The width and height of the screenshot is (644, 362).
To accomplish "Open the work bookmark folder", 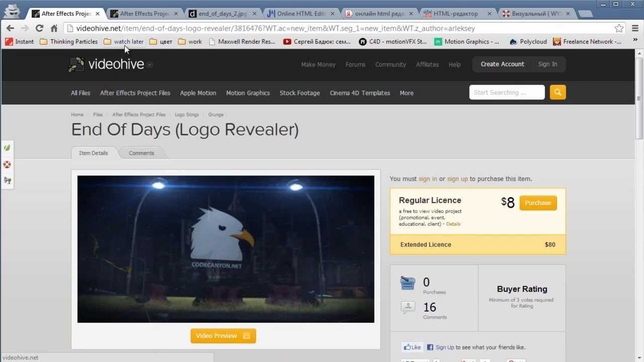I will (x=190, y=42).
